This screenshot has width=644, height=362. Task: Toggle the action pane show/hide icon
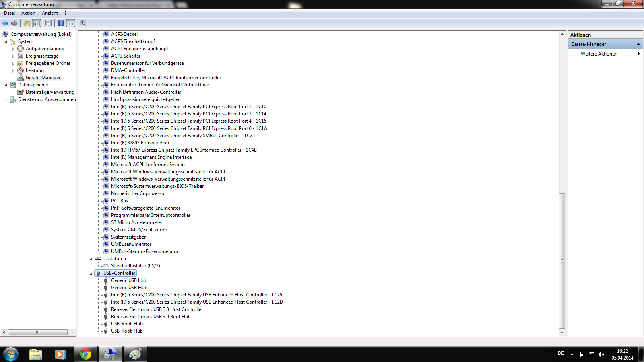coord(71,23)
